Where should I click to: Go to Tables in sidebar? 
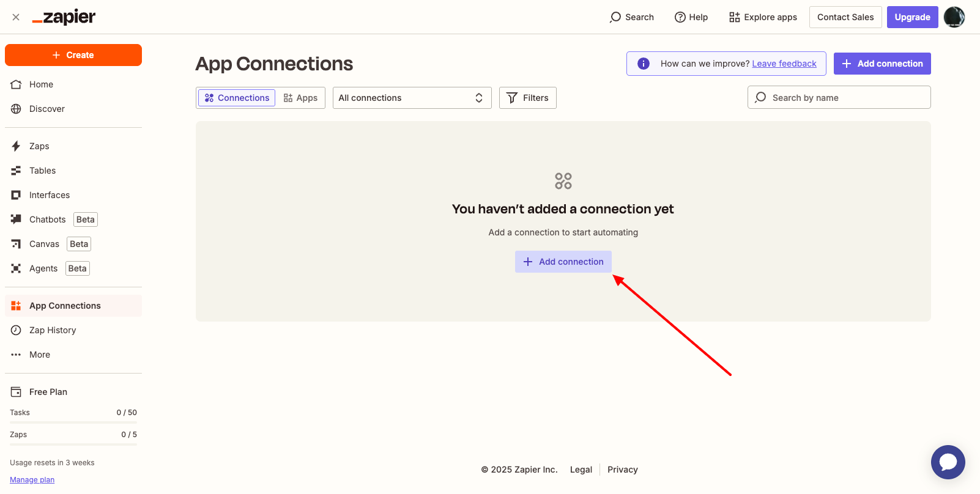(73, 171)
